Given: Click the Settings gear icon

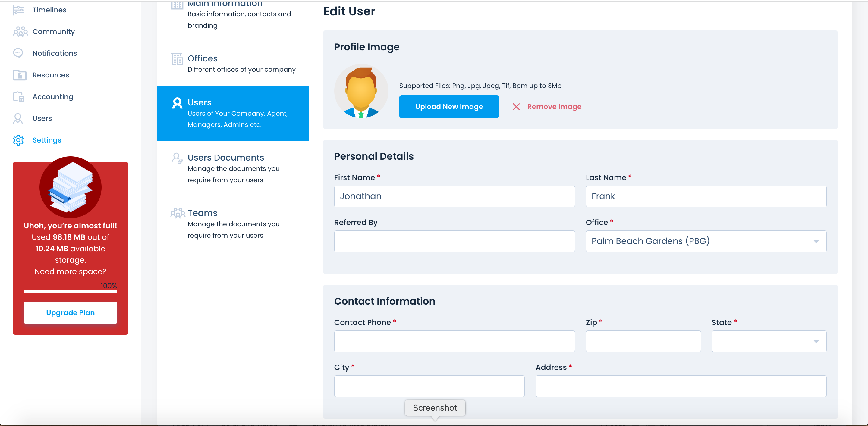Looking at the screenshot, I should (x=18, y=140).
